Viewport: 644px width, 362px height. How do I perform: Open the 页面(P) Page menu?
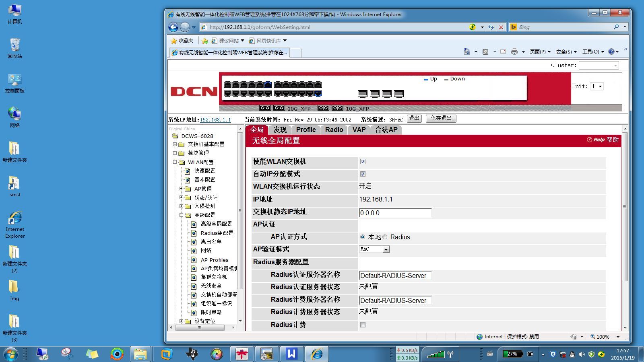point(540,51)
